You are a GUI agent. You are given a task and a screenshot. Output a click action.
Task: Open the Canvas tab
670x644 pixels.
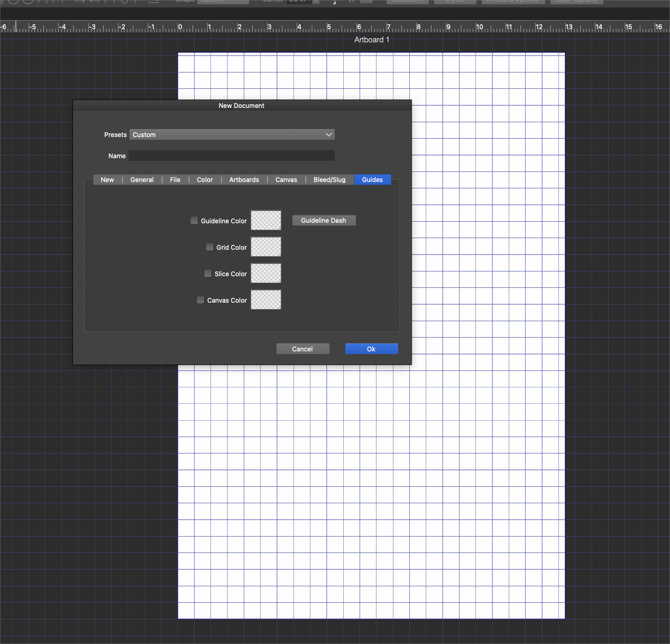[286, 180]
